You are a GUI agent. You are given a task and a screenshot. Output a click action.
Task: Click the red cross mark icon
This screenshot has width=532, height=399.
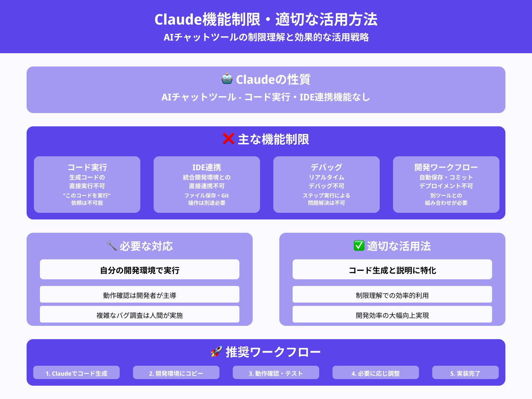(x=228, y=139)
